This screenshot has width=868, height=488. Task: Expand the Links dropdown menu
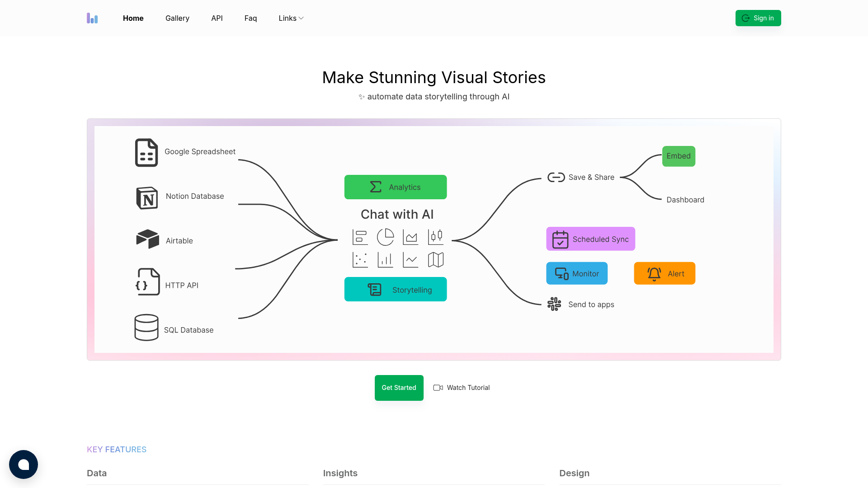tap(291, 18)
